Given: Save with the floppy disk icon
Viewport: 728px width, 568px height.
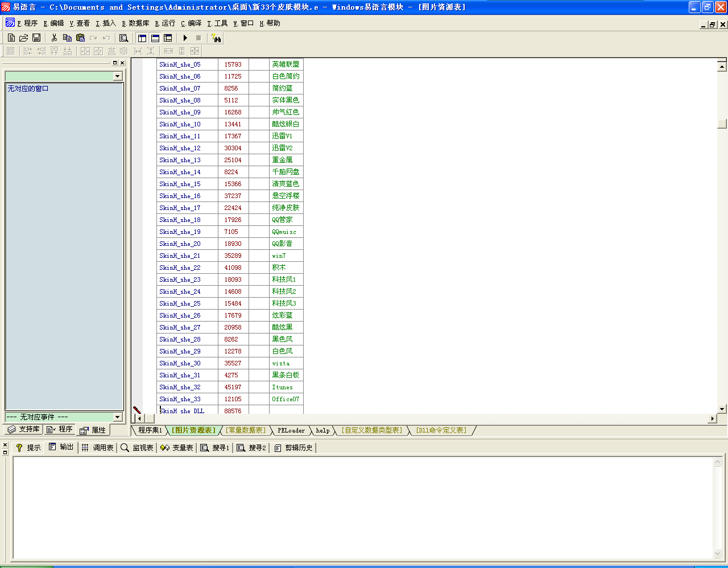Looking at the screenshot, I should [x=36, y=38].
